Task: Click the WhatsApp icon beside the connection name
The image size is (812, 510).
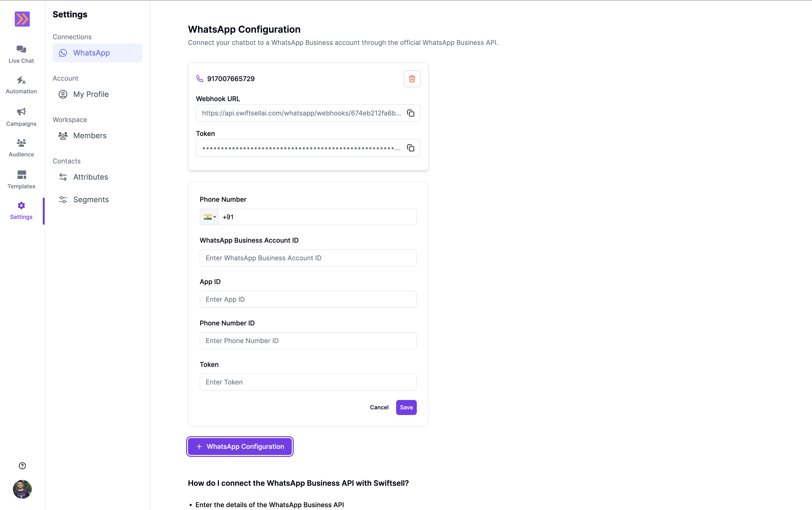Action: [x=63, y=53]
